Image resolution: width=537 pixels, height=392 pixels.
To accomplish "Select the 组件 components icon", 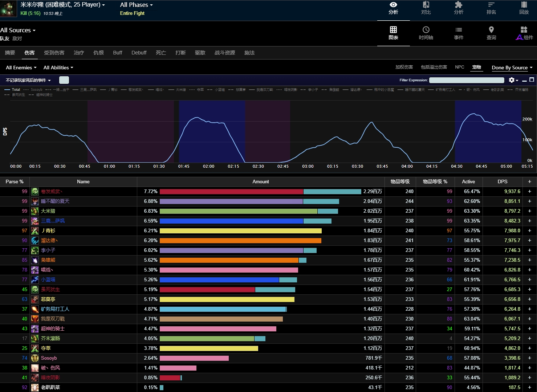I will click(x=524, y=30).
